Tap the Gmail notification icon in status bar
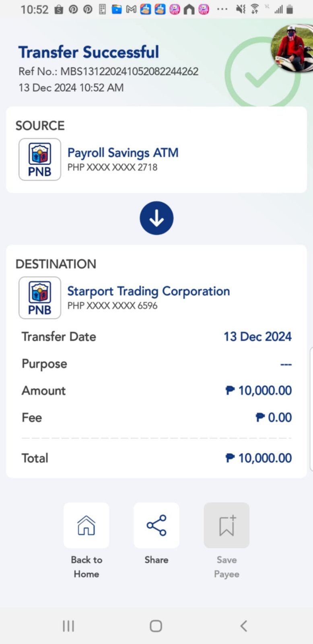 [x=131, y=9]
